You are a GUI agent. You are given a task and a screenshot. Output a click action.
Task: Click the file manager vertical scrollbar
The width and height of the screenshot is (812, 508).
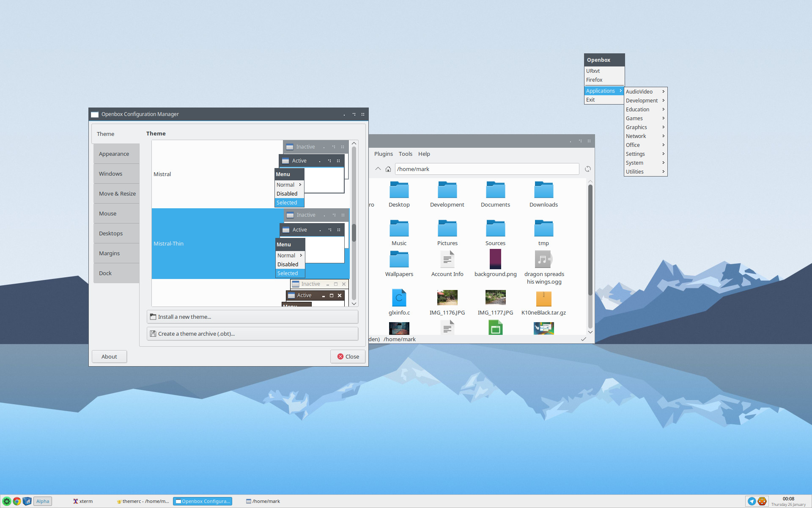click(590, 239)
